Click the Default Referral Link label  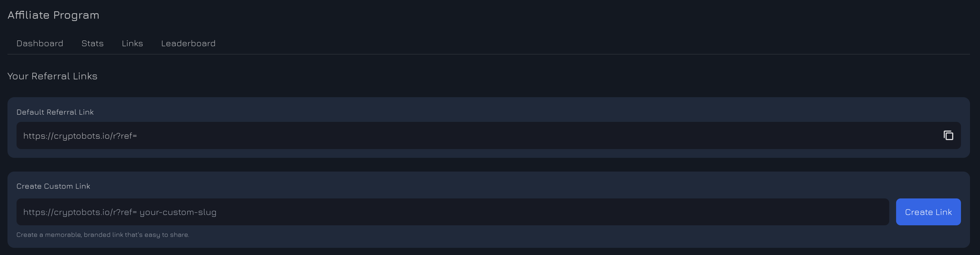55,112
